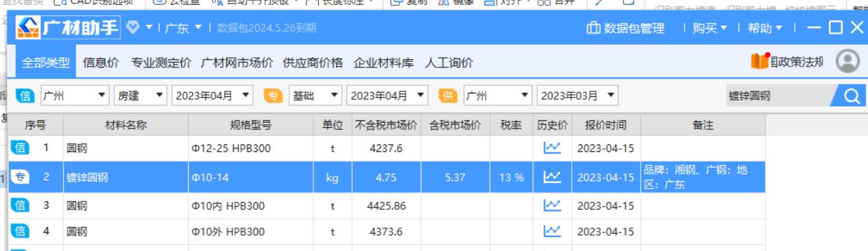868x251 pixels.
Task: Switch to the 专业测定价 tab
Action: [x=161, y=63]
